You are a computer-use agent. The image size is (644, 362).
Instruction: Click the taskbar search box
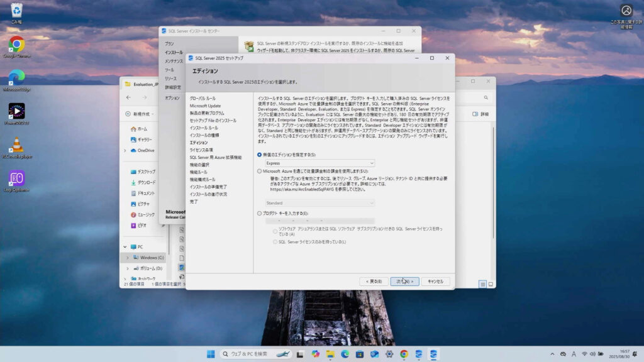[255, 354]
